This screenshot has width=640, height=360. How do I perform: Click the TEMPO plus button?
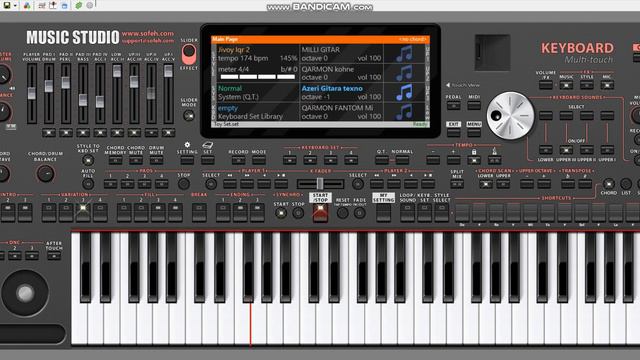click(453, 160)
